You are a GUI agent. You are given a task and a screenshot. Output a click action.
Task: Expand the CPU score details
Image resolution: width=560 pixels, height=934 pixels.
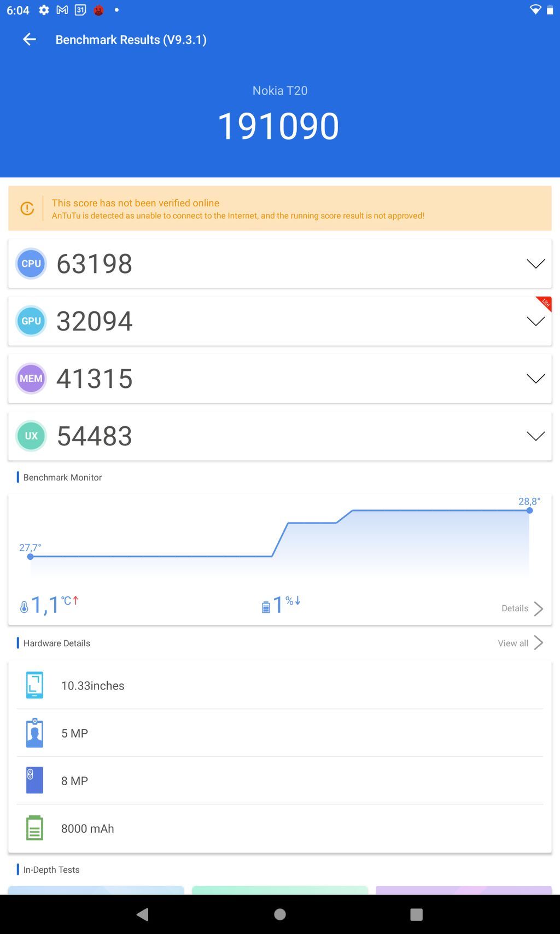click(535, 264)
